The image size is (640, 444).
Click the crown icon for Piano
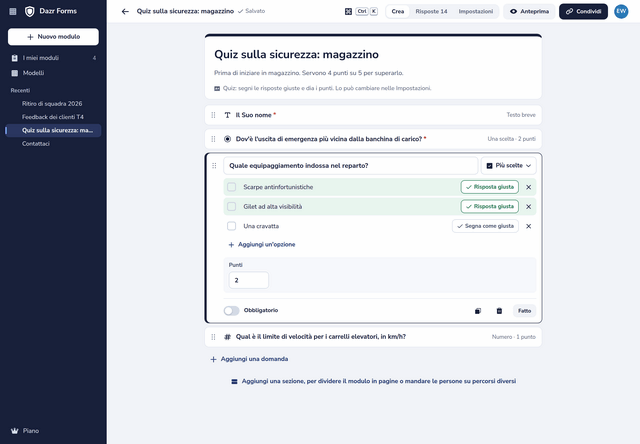(x=15, y=431)
